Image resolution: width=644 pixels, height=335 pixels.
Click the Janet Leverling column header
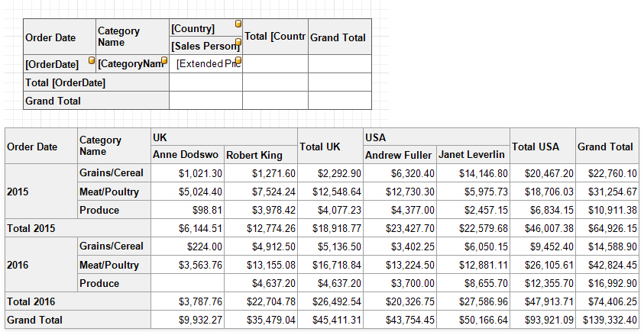[472, 155]
